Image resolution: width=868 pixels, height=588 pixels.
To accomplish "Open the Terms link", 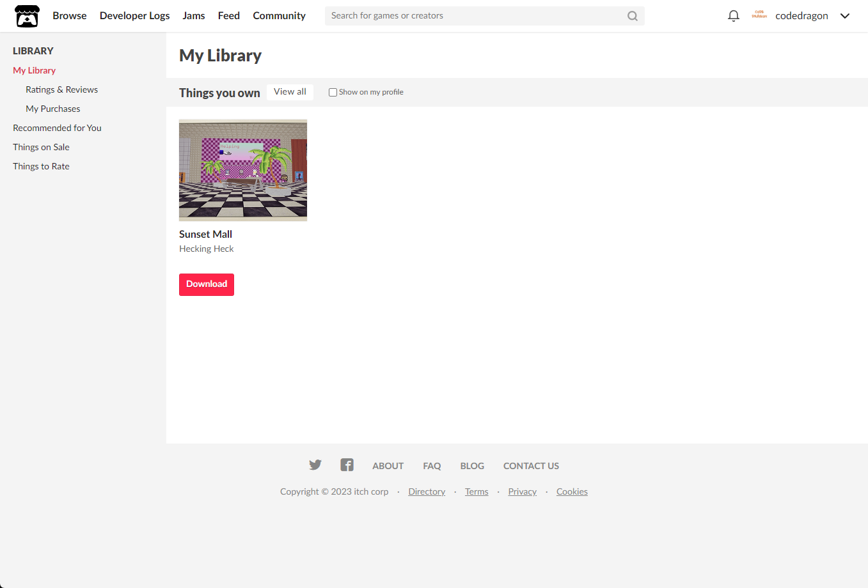I will [477, 491].
